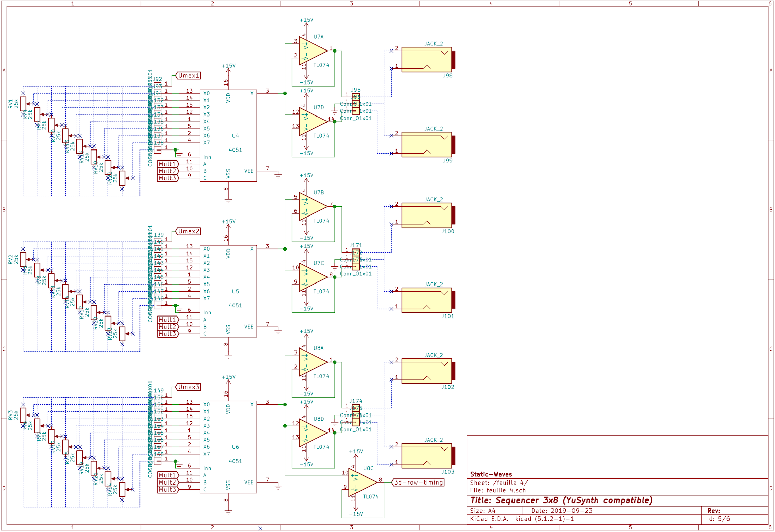The width and height of the screenshot is (775, 532).
Task: Click the Umax1 global label
Action: pos(188,76)
